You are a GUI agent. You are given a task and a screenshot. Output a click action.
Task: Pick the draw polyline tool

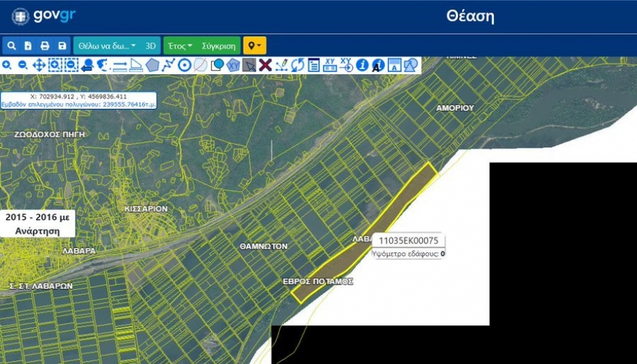(168, 65)
